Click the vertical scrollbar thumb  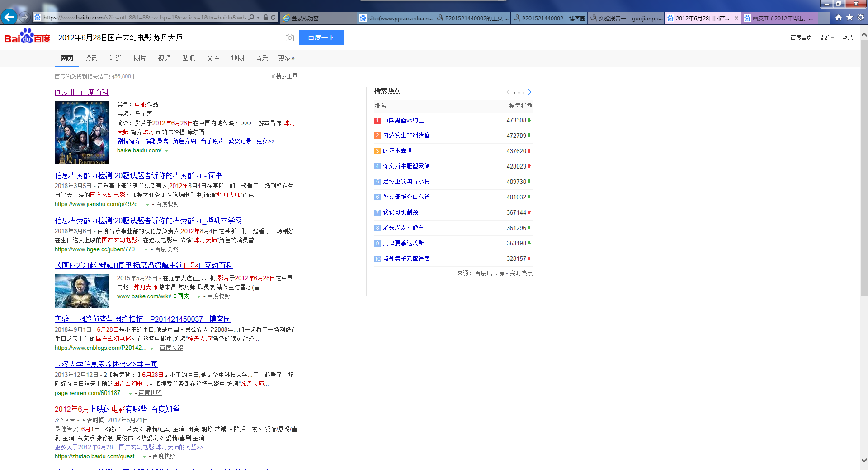tap(864, 167)
